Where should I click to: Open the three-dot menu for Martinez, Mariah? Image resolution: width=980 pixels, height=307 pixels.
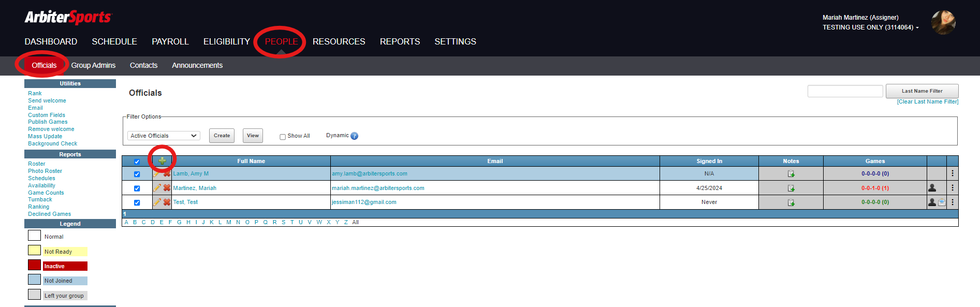tap(953, 188)
